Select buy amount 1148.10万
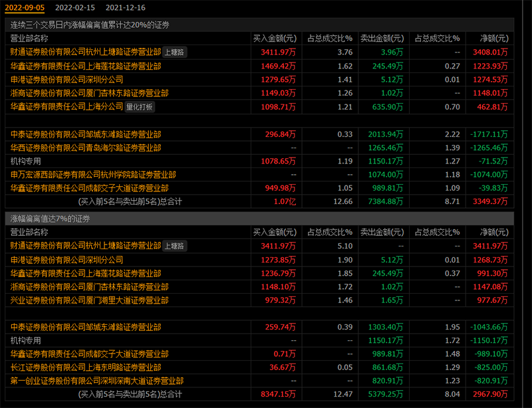This screenshot has height=408, width=532. tap(278, 287)
